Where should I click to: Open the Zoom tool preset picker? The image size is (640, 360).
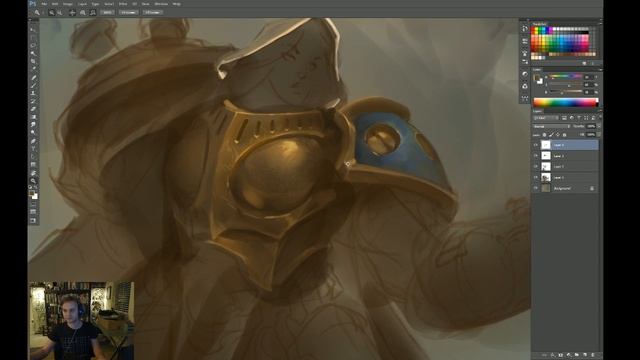tap(39, 13)
